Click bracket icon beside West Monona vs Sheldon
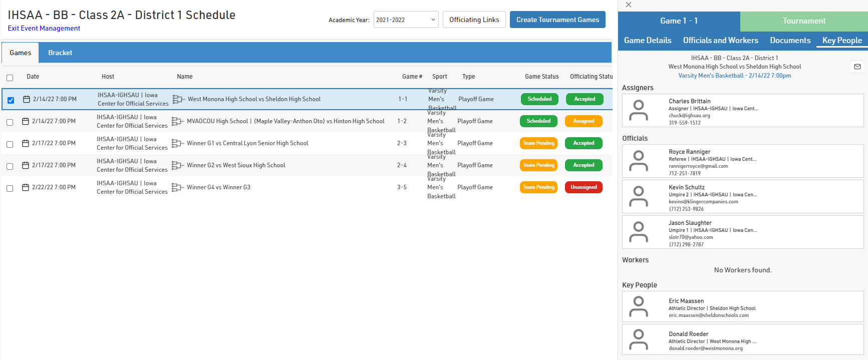 click(179, 99)
